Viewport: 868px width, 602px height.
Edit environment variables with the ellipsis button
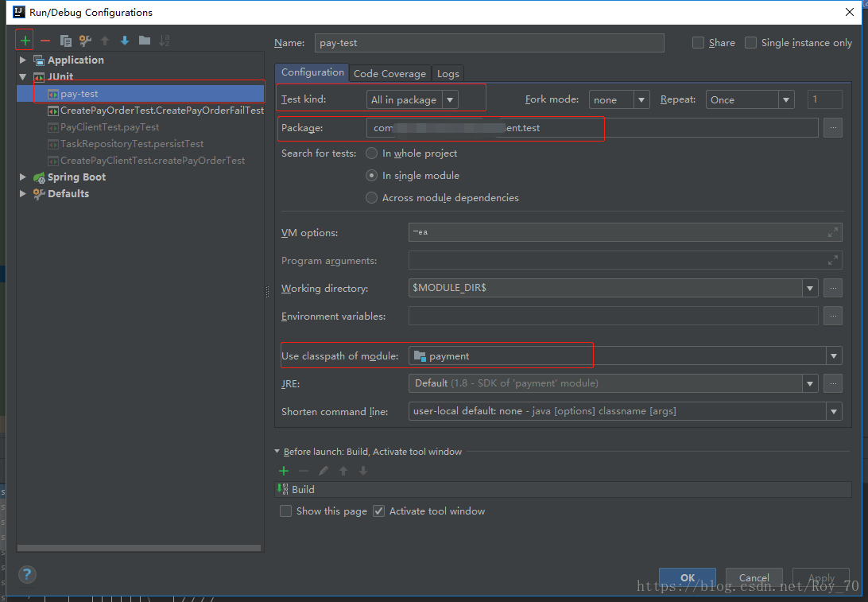(x=833, y=316)
